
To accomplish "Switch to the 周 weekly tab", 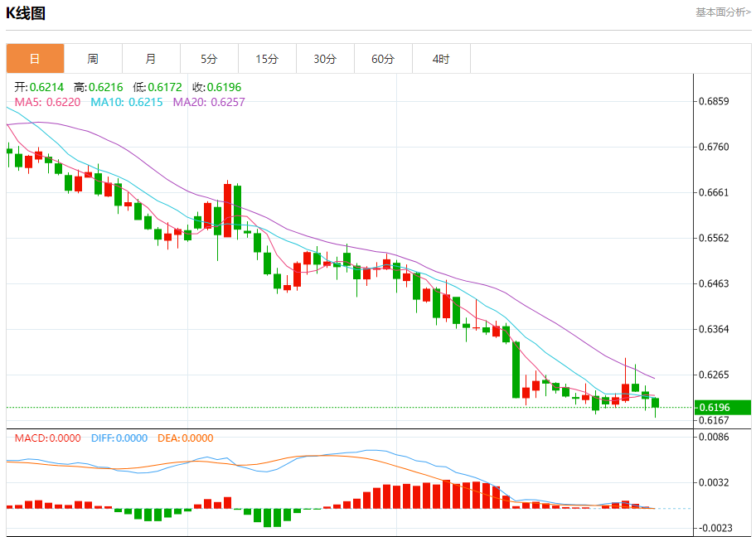I will 93,59.
